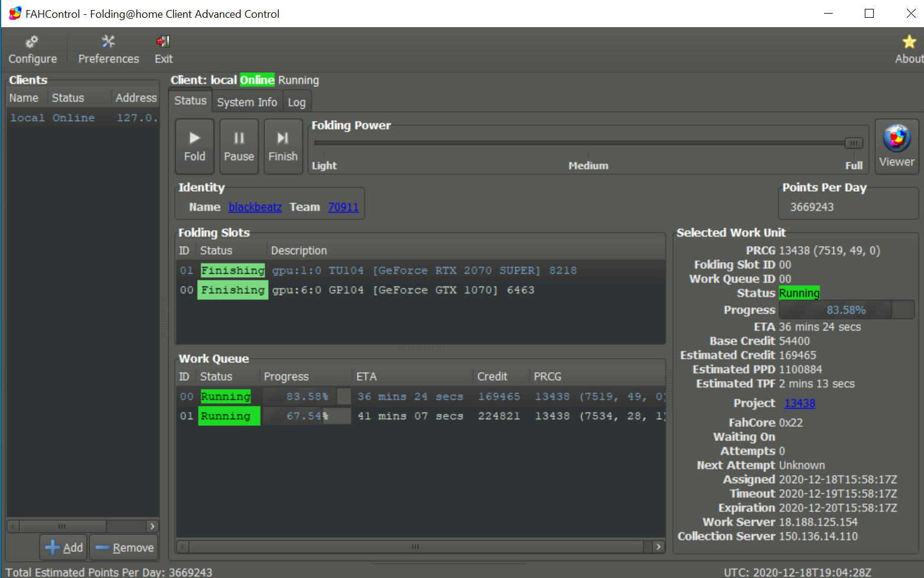
Task: Add a new client
Action: [x=64, y=547]
